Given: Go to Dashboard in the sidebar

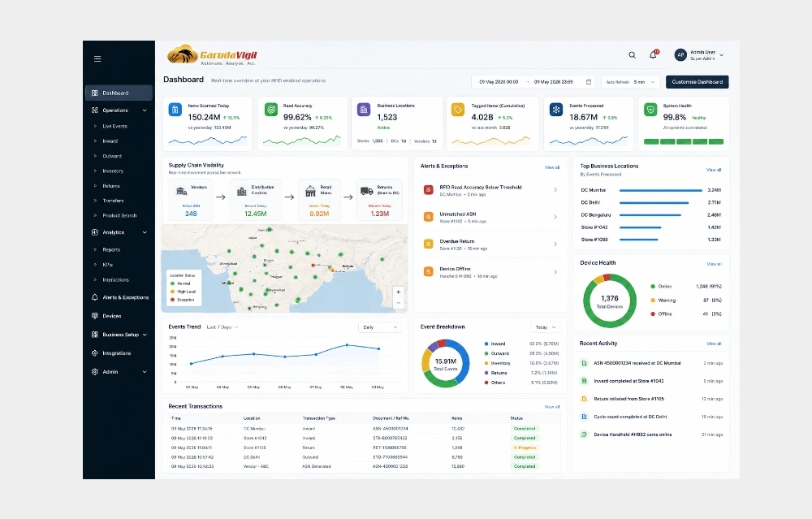Looking at the screenshot, I should (119, 93).
